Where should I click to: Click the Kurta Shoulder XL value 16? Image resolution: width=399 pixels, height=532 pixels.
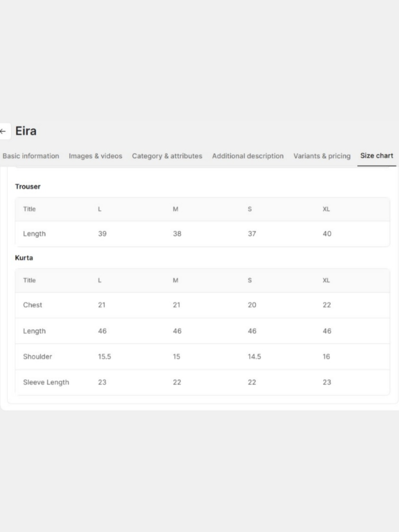[326, 357]
